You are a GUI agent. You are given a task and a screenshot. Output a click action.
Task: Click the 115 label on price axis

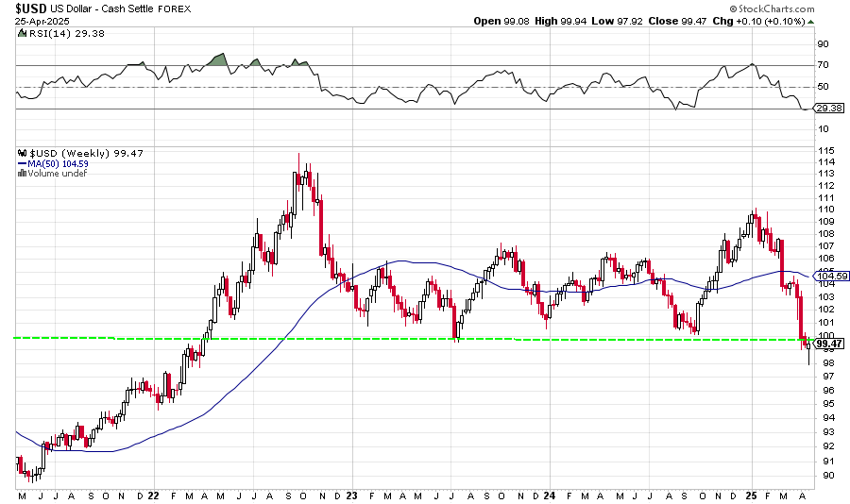click(x=824, y=151)
